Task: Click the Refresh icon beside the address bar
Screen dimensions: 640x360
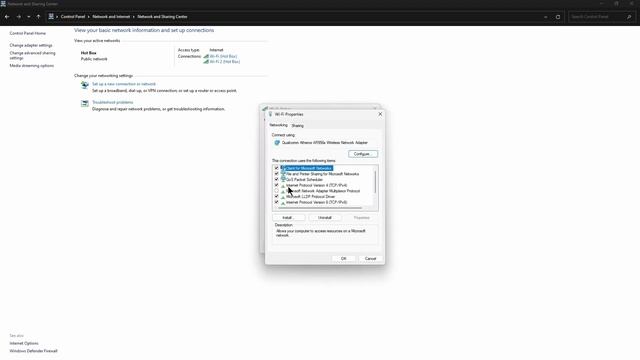Action: (558, 17)
